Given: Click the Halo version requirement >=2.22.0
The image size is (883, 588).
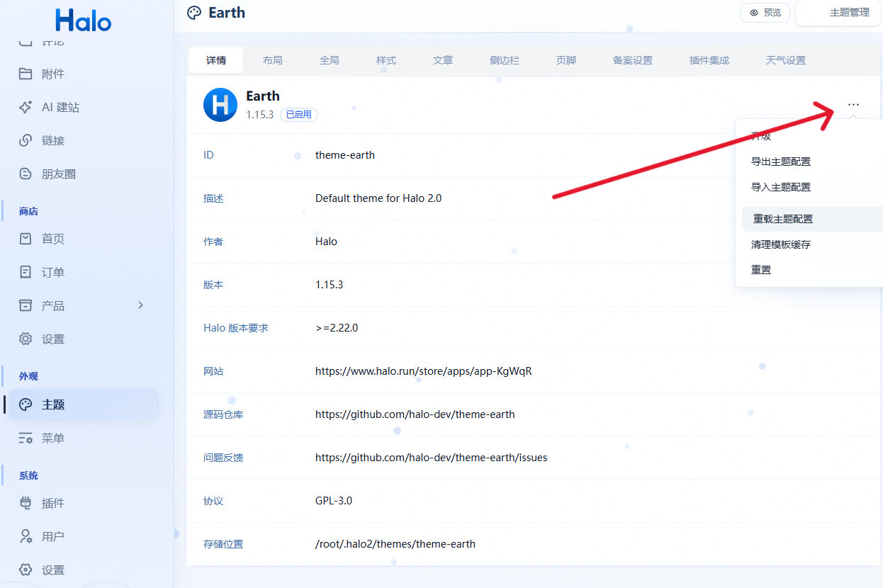Looking at the screenshot, I should [337, 328].
